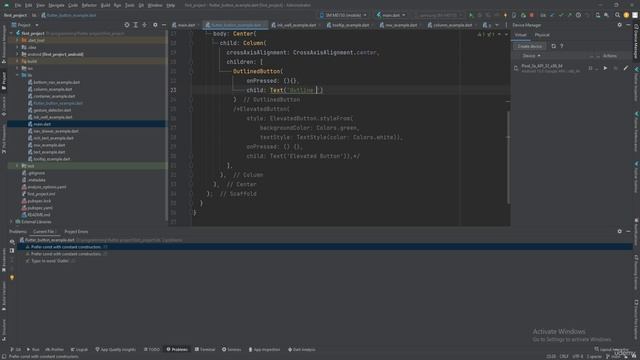Image resolution: width=640 pixels, height=360 pixels.
Task: Toggle Build Variants side stripe button
Action: click(x=4, y=295)
